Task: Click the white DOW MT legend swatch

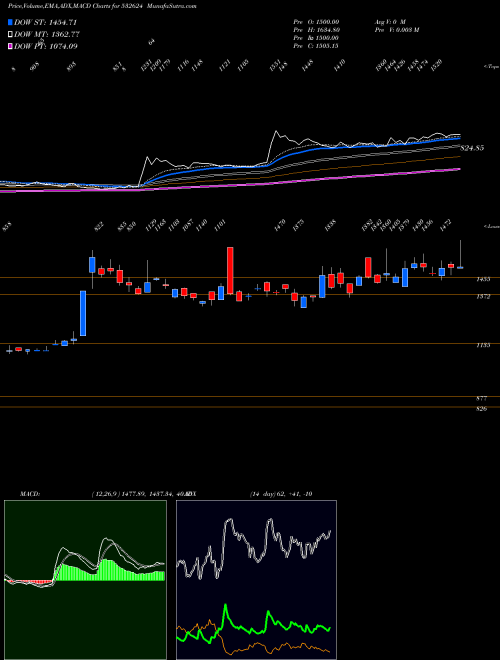Action: point(10,35)
